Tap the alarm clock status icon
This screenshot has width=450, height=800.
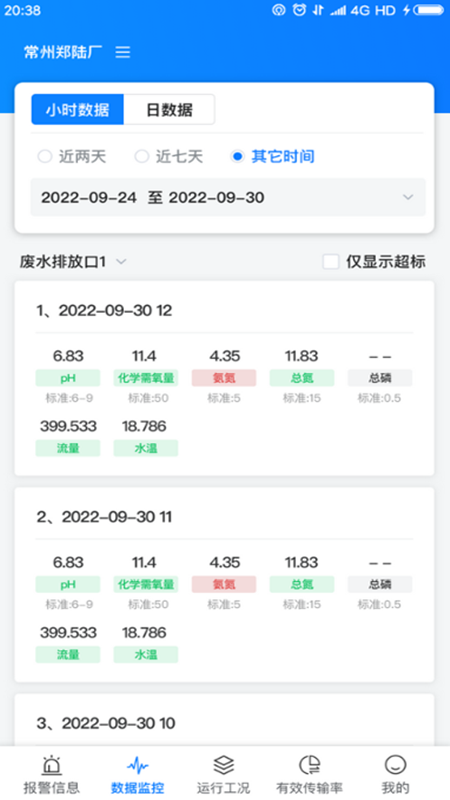(299, 10)
